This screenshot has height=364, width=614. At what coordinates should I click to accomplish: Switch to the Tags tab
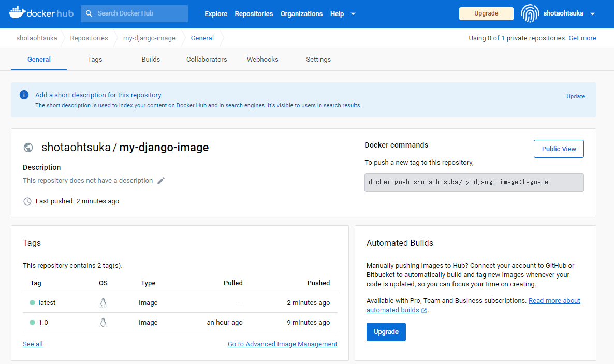[95, 60]
